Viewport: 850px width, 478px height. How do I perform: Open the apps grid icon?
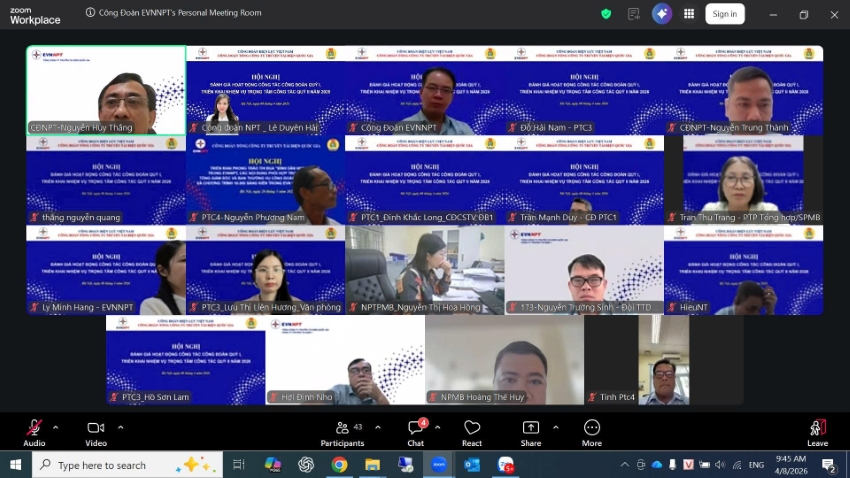tap(689, 14)
